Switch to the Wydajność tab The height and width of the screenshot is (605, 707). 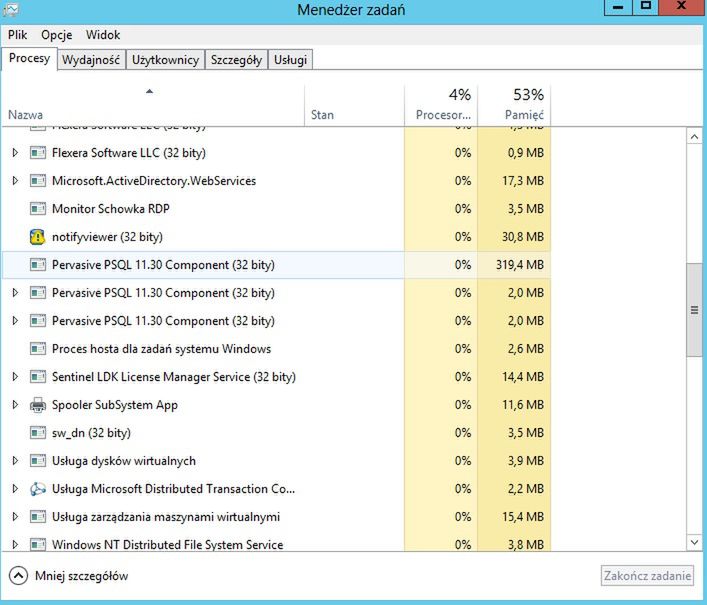pyautogui.click(x=91, y=60)
